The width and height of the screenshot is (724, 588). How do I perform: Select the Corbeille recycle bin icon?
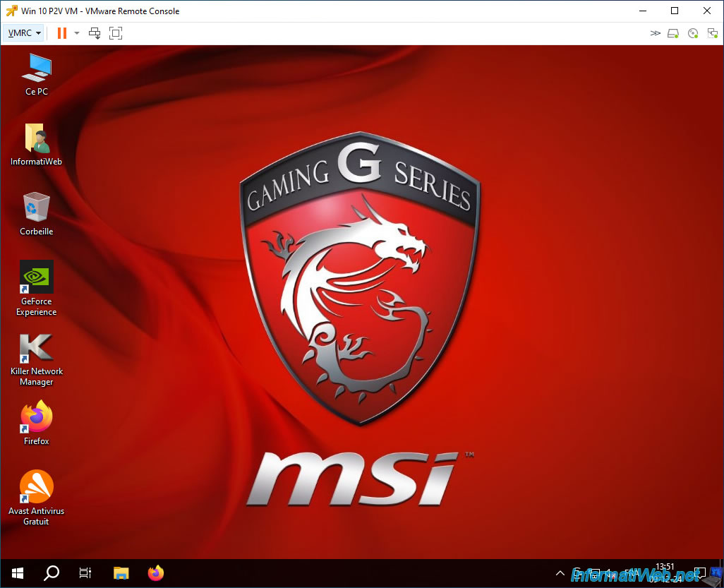pos(37,214)
